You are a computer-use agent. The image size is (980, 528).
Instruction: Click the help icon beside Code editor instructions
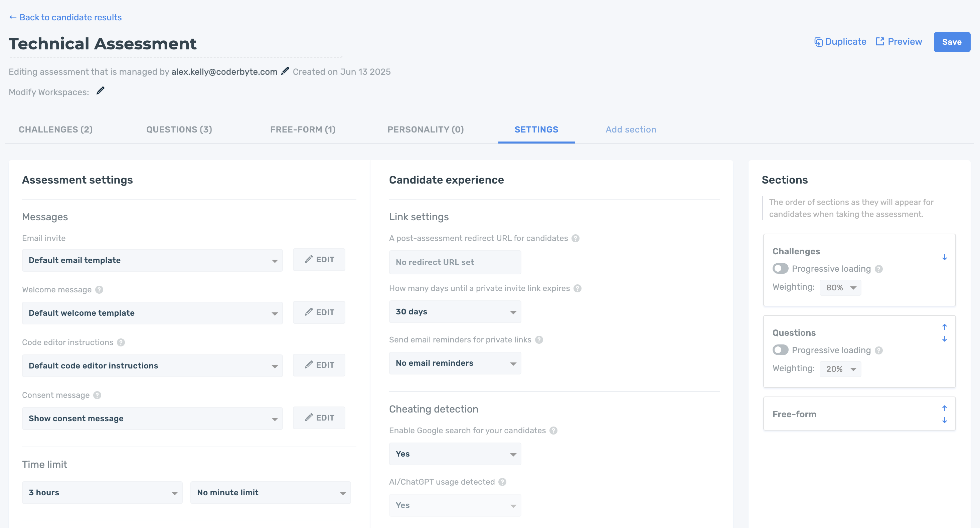121,342
